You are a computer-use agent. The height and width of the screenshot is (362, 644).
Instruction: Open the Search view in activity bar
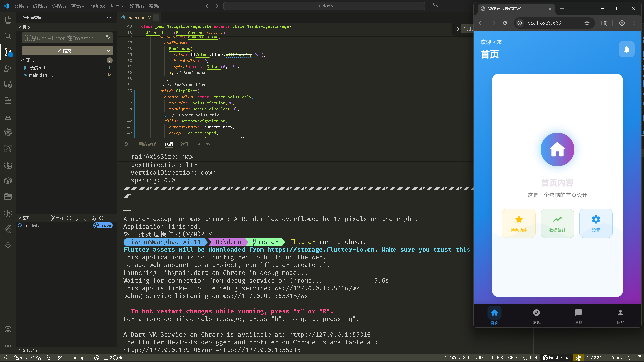tap(8, 36)
